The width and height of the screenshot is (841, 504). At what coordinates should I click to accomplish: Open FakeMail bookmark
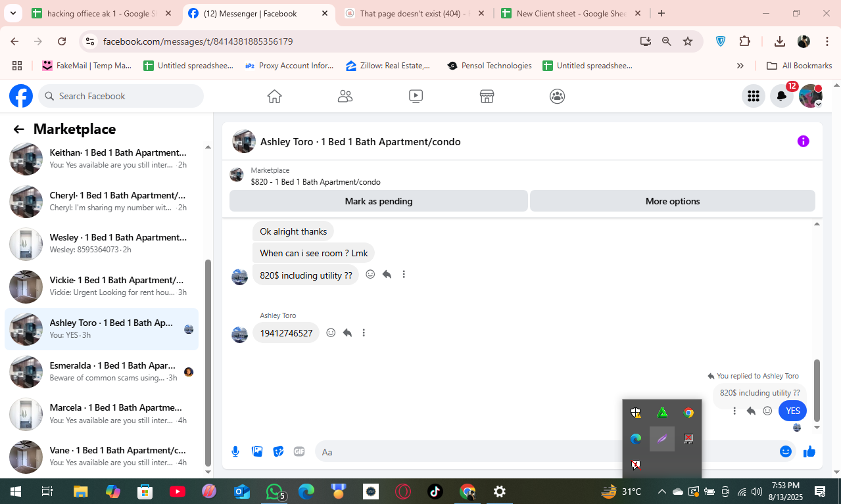coord(87,66)
